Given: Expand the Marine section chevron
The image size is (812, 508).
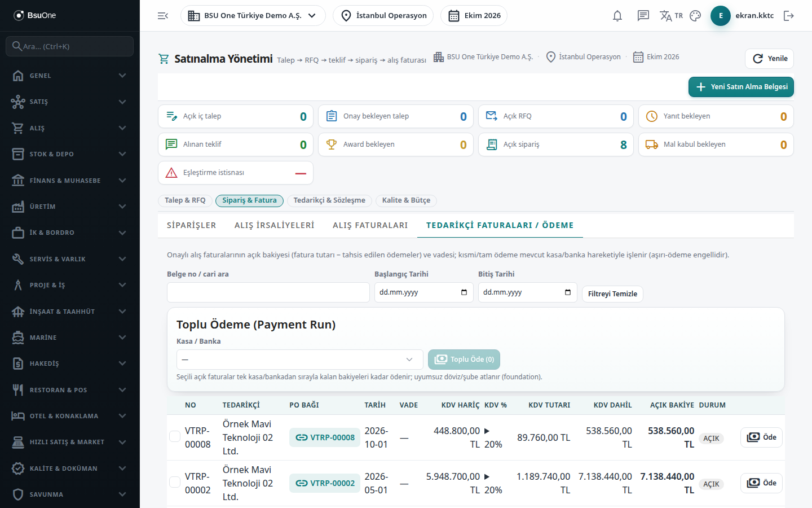Looking at the screenshot, I should [122, 338].
